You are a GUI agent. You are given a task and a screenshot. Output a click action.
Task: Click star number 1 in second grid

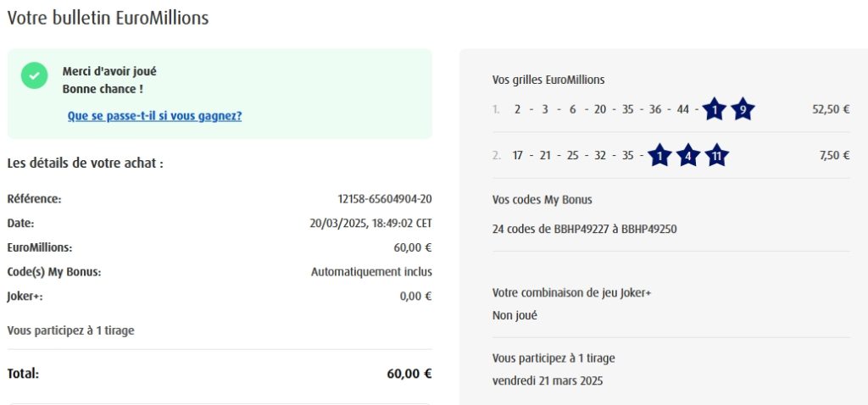click(x=659, y=156)
